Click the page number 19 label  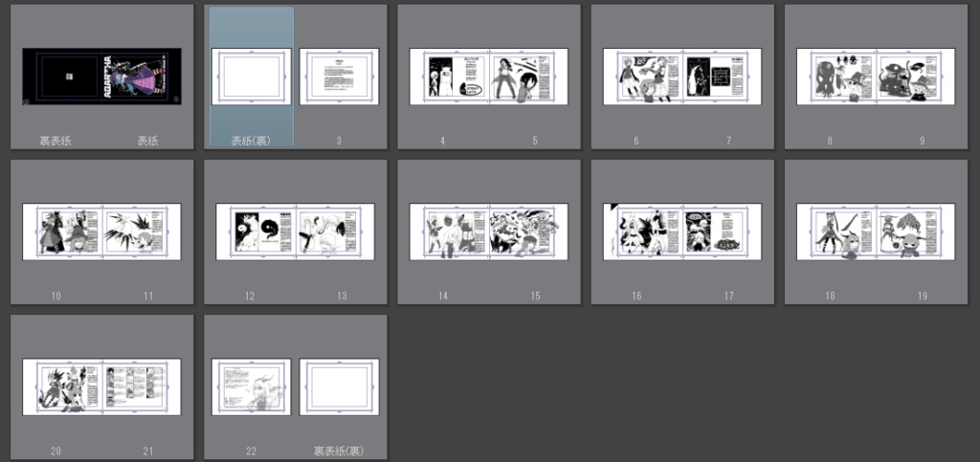(x=923, y=296)
